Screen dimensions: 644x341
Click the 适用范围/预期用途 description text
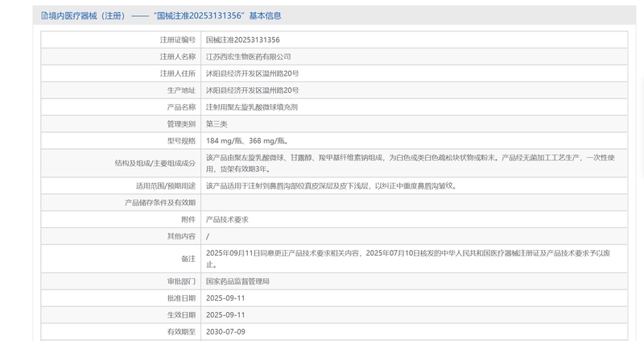[331, 185]
